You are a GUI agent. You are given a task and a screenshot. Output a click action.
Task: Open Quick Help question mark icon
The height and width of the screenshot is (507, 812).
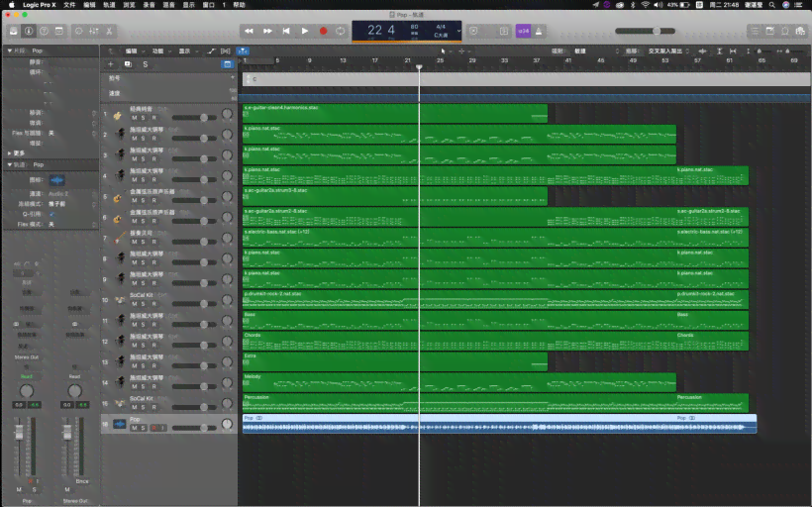(44, 31)
